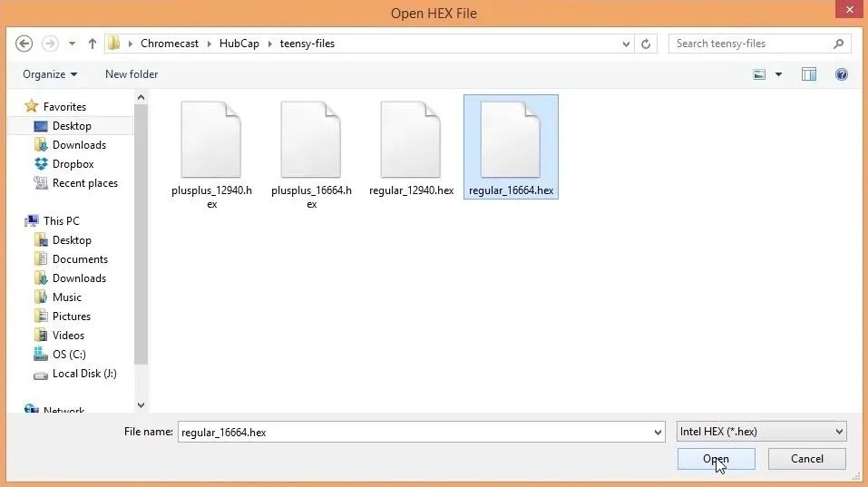The width and height of the screenshot is (868, 487).
Task: Click the Favorites star icon
Action: pyautogui.click(x=32, y=106)
